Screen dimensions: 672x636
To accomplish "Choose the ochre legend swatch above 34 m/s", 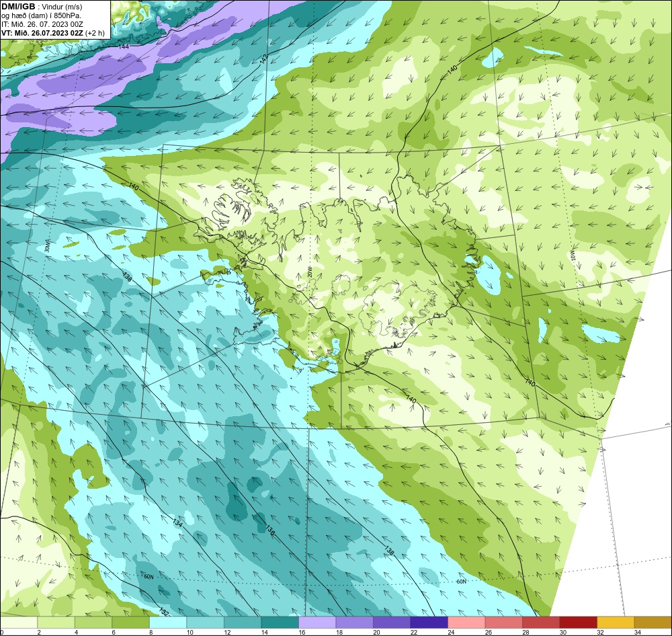I will point(653,622).
